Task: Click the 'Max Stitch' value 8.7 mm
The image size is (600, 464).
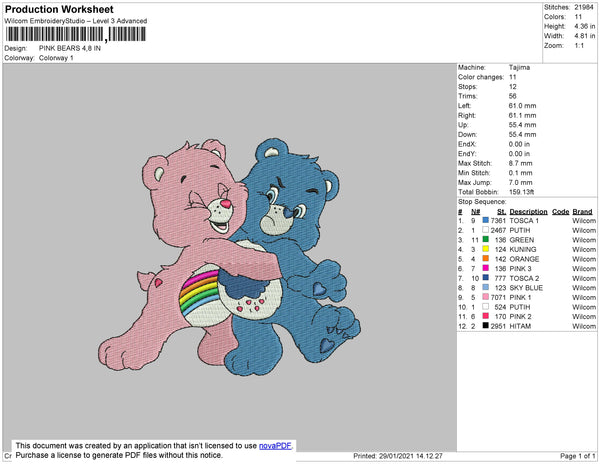Action: pos(520,163)
